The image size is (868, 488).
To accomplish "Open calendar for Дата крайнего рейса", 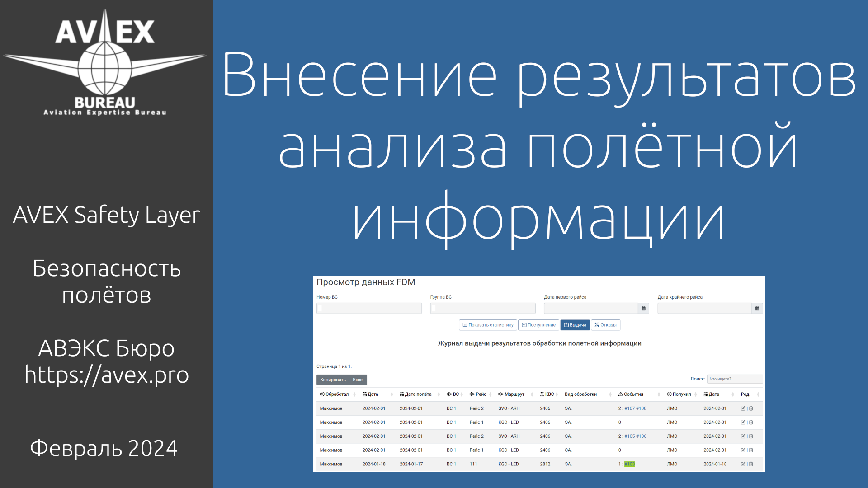I will point(757,309).
